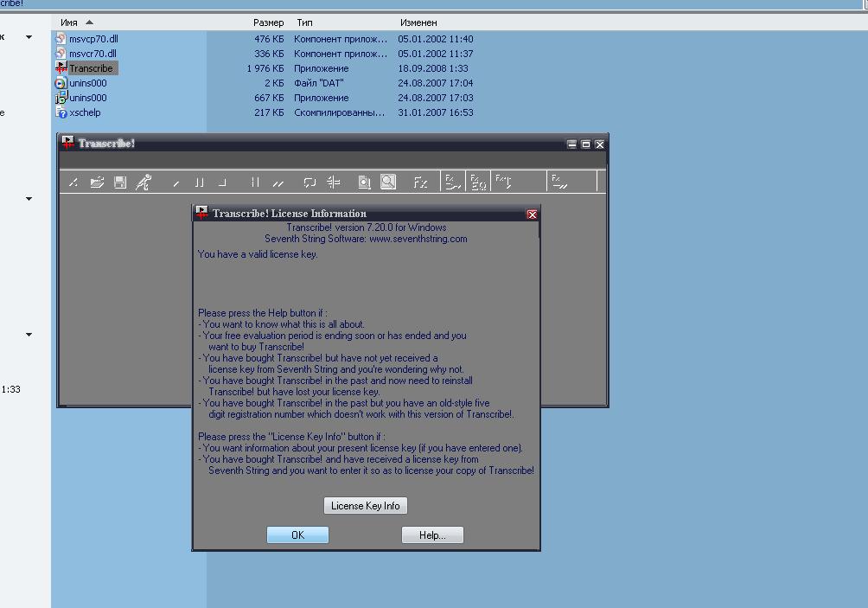Screen dimensions: 868x608
Task: Click the Файл "DAT" type cell
Action: pos(319,83)
